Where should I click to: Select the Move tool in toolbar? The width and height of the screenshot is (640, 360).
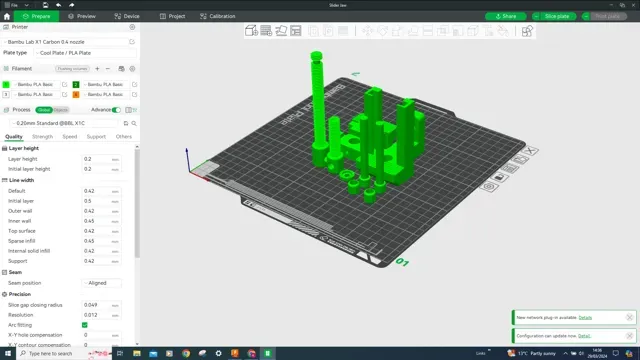(x=367, y=31)
